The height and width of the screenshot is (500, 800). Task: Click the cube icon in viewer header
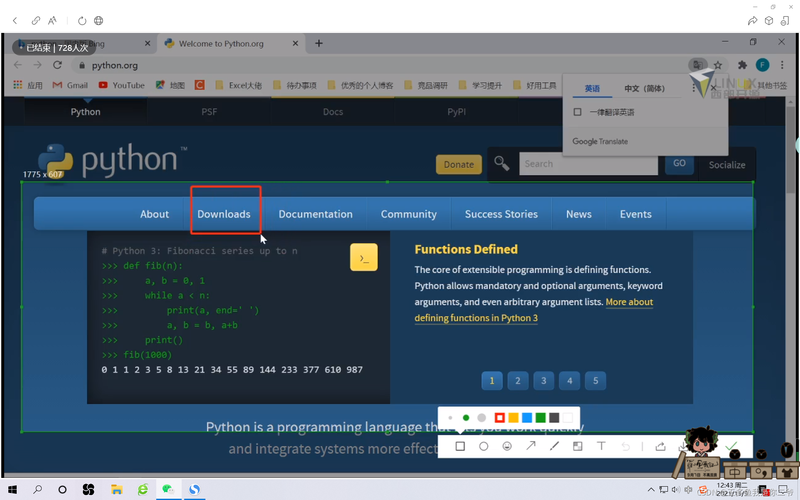769,20
